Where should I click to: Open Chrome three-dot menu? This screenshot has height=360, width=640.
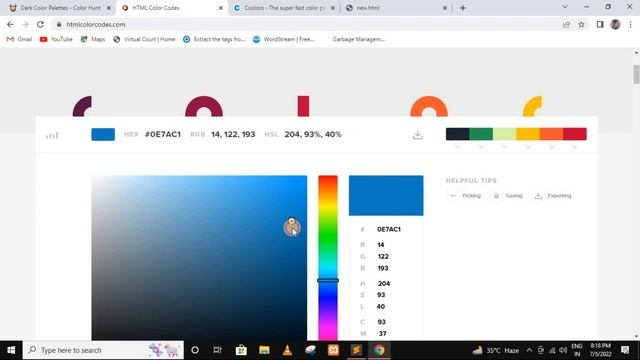(x=631, y=24)
